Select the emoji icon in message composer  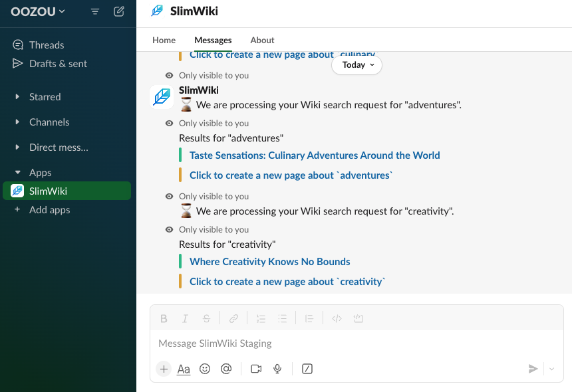pos(205,369)
